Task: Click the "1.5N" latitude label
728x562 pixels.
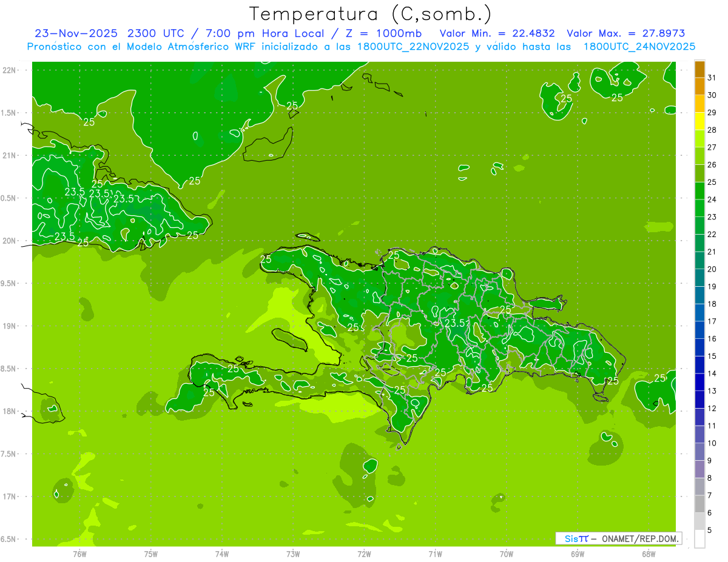Action: pyautogui.click(x=10, y=113)
